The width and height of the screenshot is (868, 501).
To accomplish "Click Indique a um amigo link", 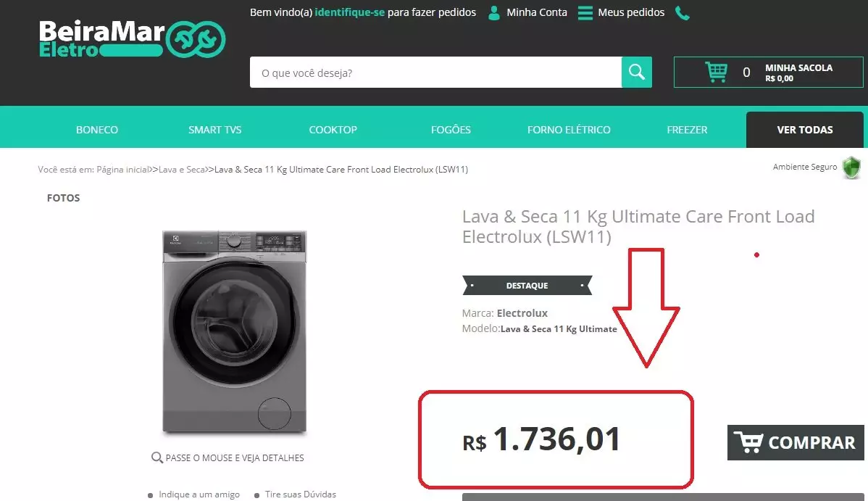I will point(199,494).
